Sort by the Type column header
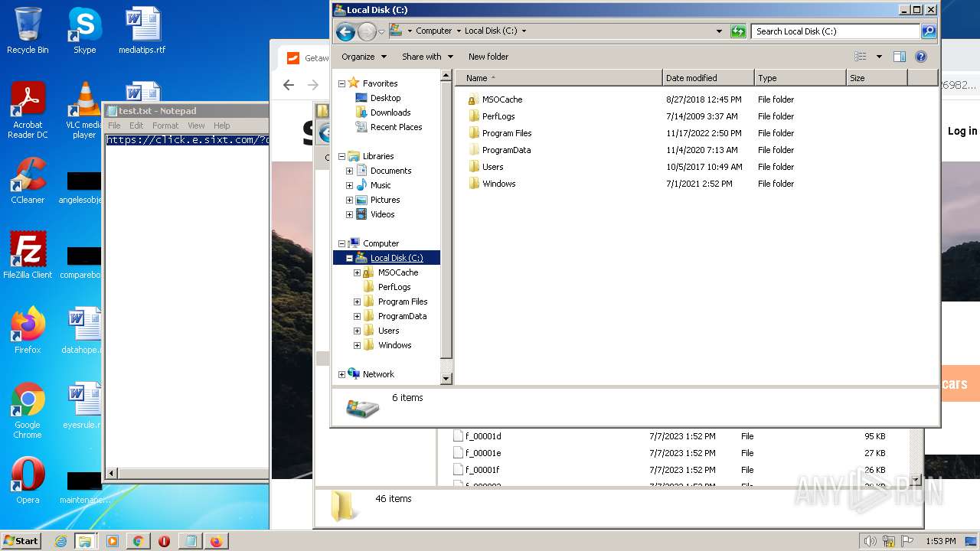 (800, 78)
